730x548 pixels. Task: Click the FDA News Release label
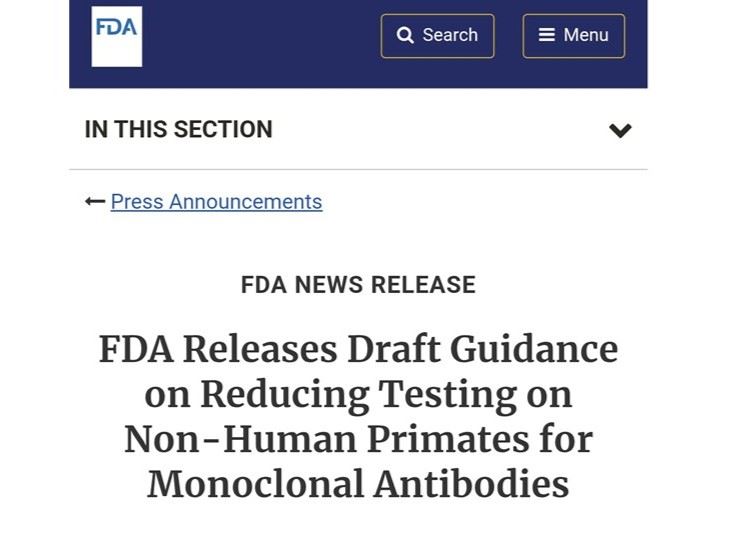[x=358, y=285]
